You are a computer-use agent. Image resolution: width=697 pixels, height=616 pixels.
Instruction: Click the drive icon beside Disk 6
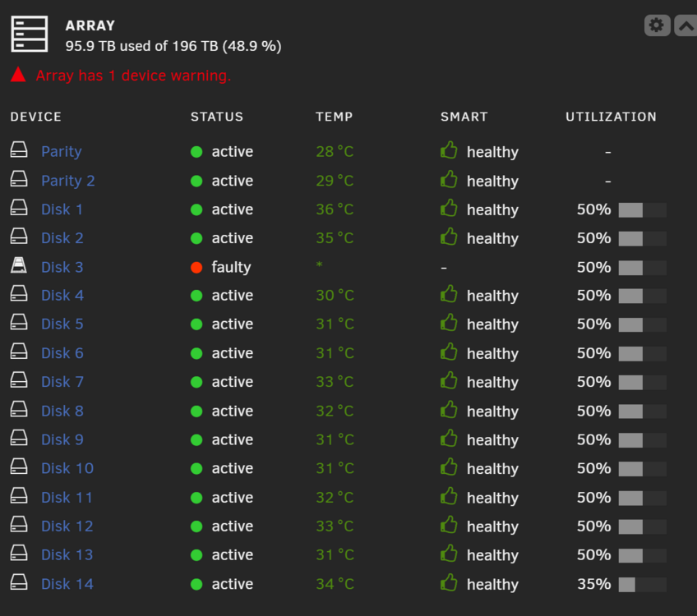(19, 351)
